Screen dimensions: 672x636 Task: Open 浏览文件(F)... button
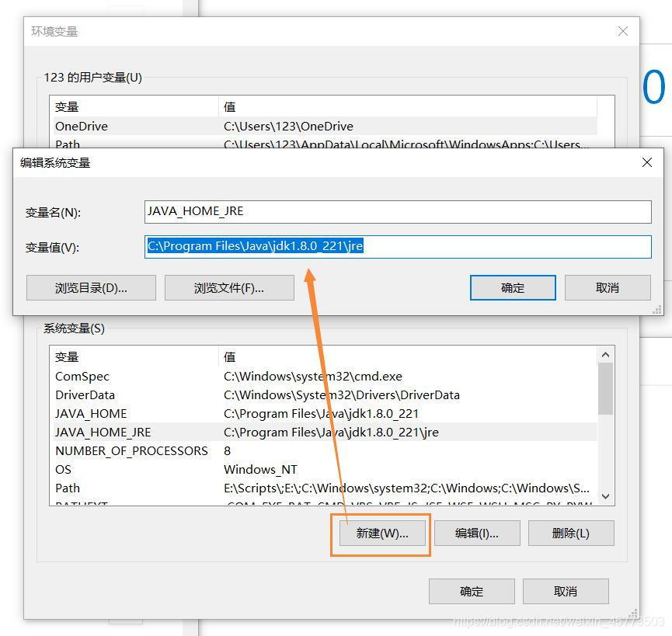coord(229,288)
